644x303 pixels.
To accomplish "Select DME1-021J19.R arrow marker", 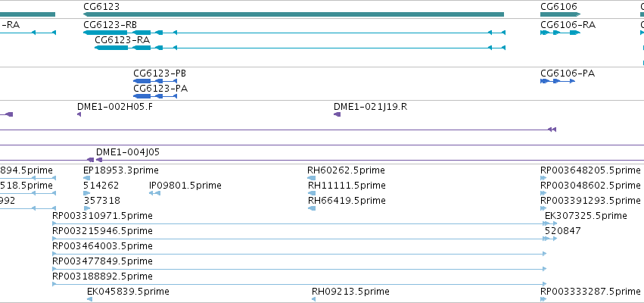I will point(338,114).
